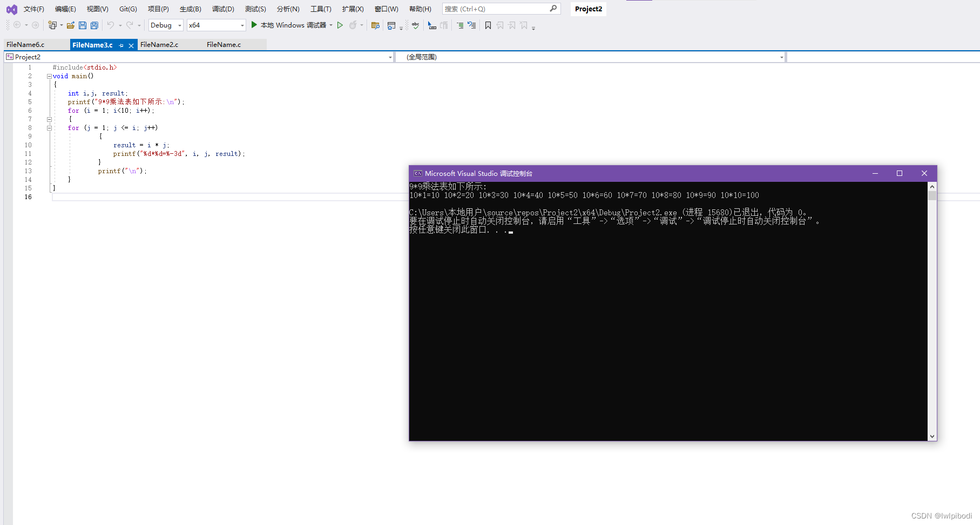
Task: Click the window layout icon in the toolbar
Action: coord(391,25)
